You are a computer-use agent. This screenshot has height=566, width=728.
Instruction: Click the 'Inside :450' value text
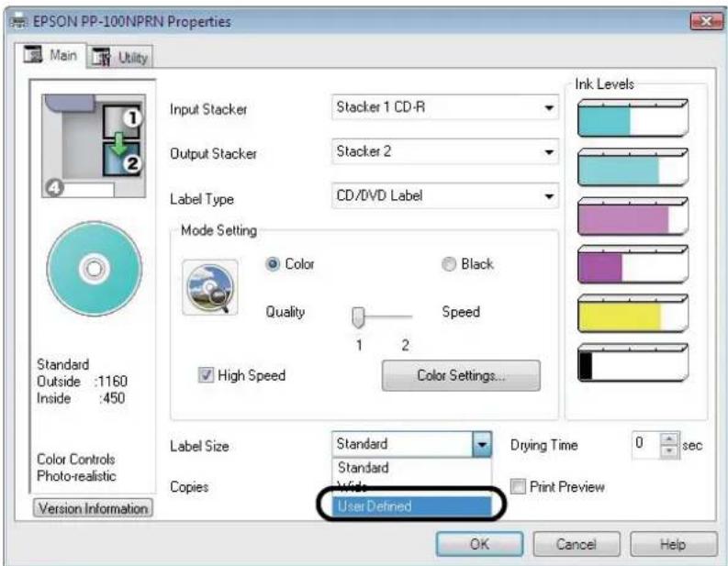coord(81,398)
